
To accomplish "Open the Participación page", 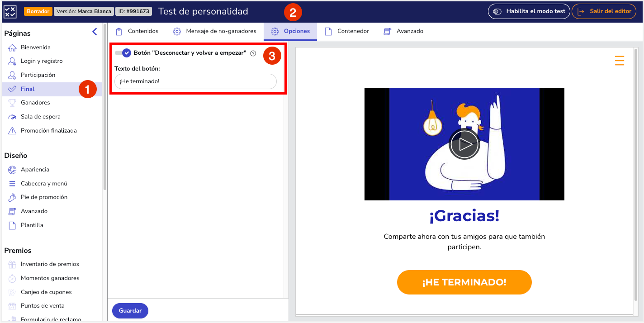I will click(x=38, y=75).
